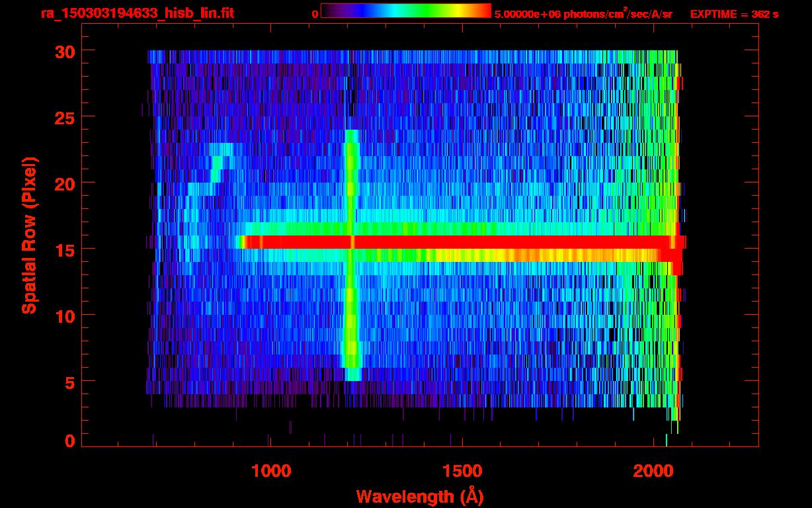This screenshot has height=508, width=812.
Task: Click the x-axis tick label 1500
Action: click(x=462, y=470)
